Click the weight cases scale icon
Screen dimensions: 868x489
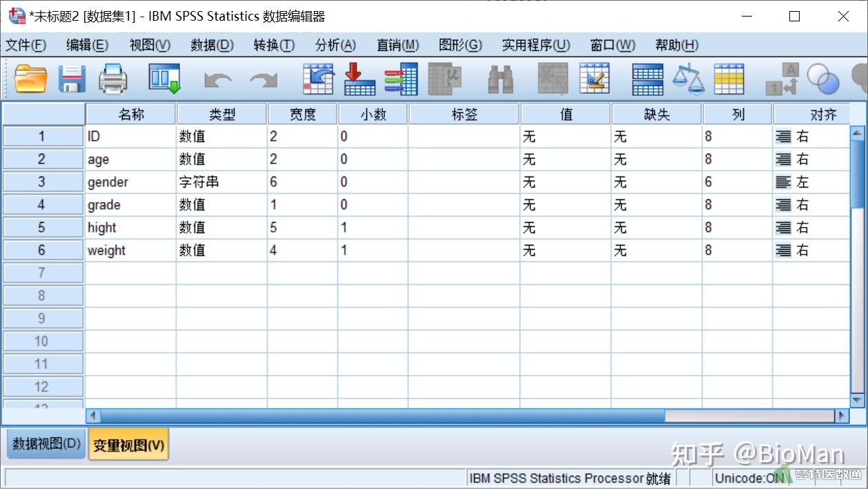pos(688,78)
